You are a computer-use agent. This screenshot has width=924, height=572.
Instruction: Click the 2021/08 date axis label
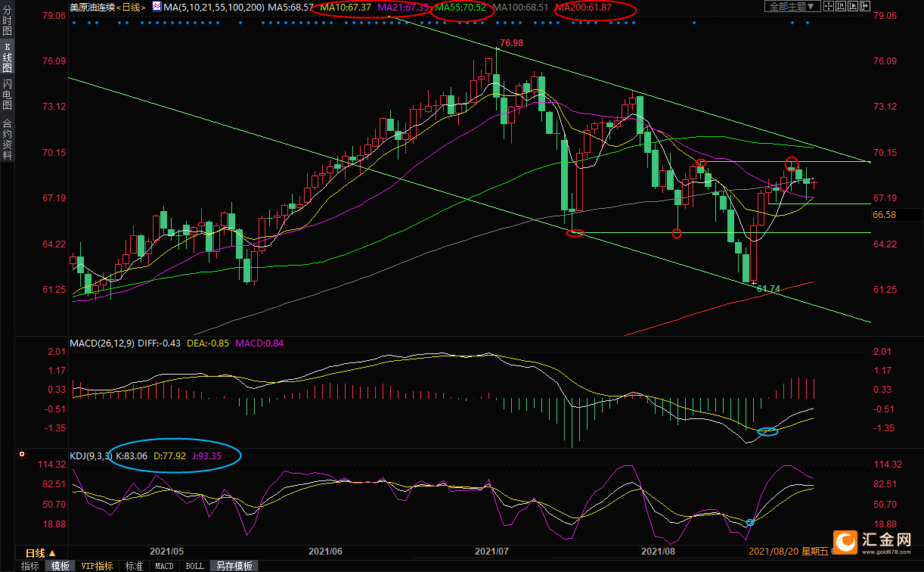[x=657, y=552]
